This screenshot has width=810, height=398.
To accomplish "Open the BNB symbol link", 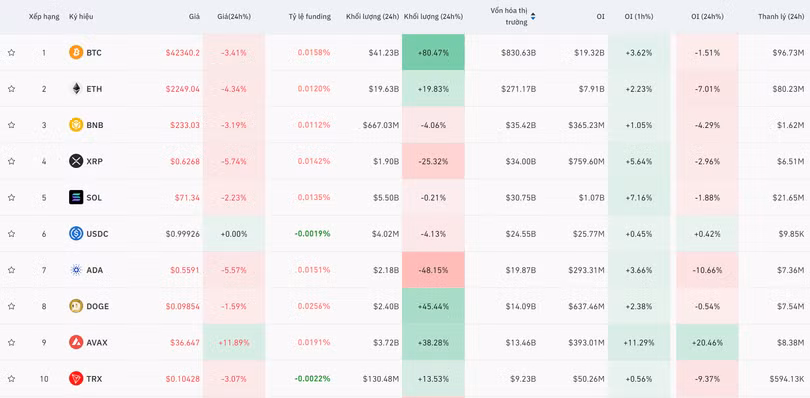I will click(x=95, y=125).
